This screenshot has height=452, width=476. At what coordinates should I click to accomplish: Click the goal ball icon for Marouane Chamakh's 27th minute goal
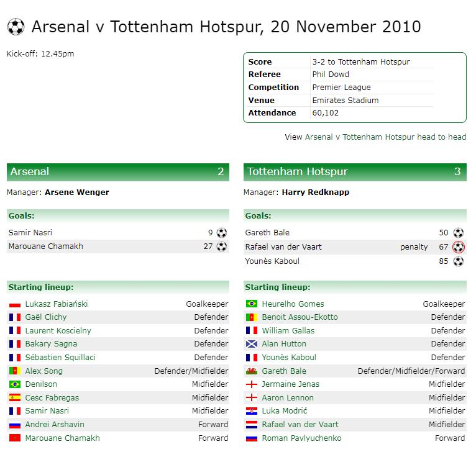pos(222,246)
